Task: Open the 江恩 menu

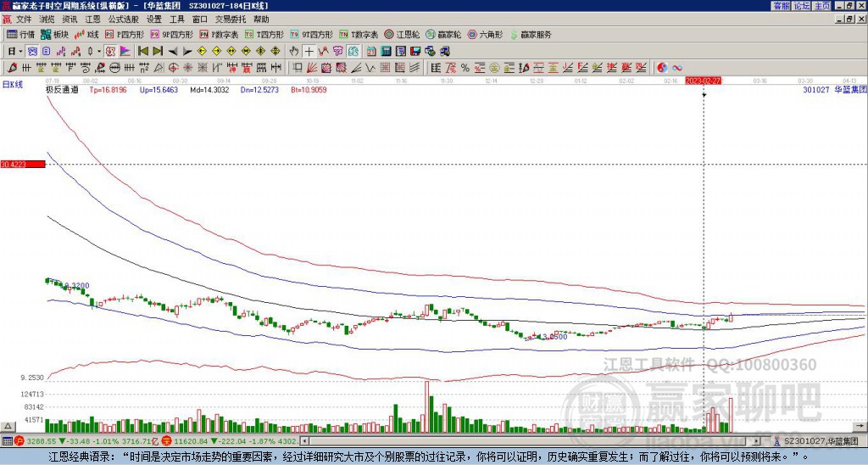Action: tap(92, 20)
